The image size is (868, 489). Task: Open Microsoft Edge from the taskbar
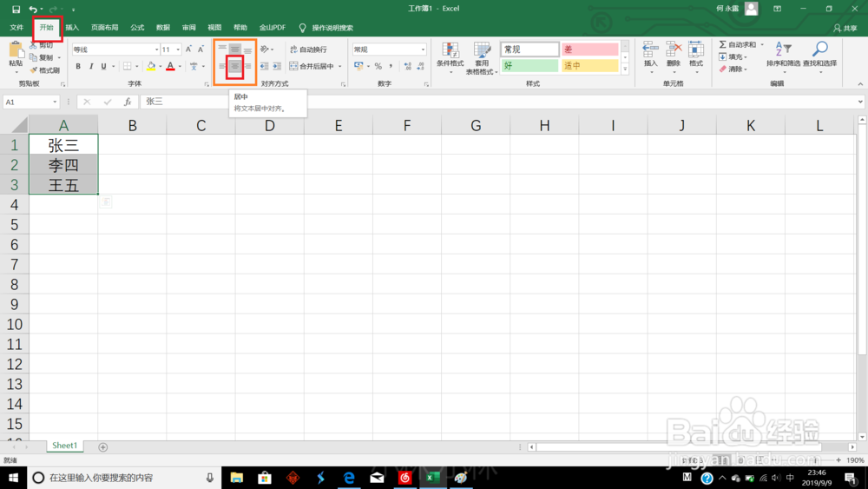349,478
